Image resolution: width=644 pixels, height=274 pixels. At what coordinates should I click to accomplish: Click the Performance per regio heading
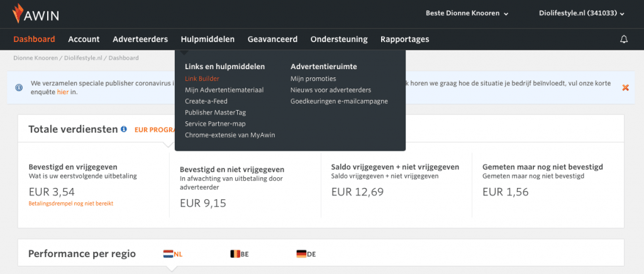82,254
